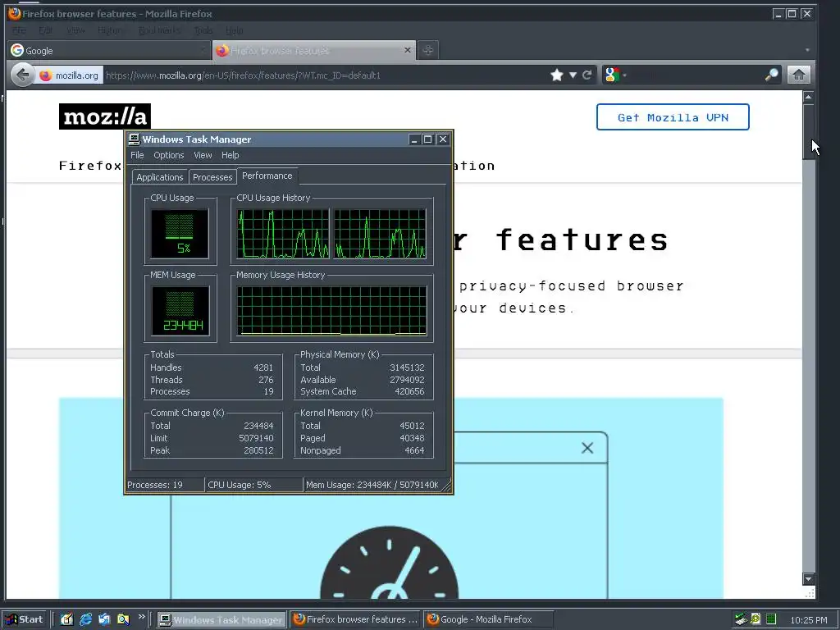The width and height of the screenshot is (840, 630).
Task: Open URL history dropdown arrow
Action: click(573, 75)
